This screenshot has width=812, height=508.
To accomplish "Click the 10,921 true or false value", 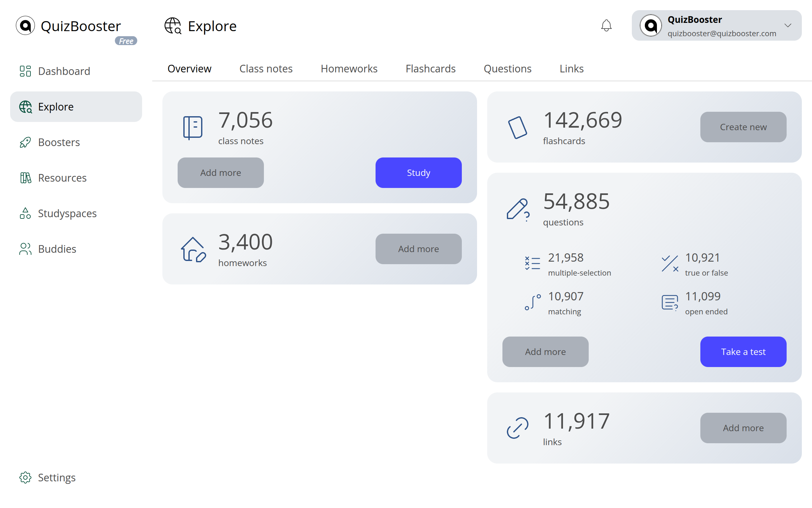I will tap(703, 258).
